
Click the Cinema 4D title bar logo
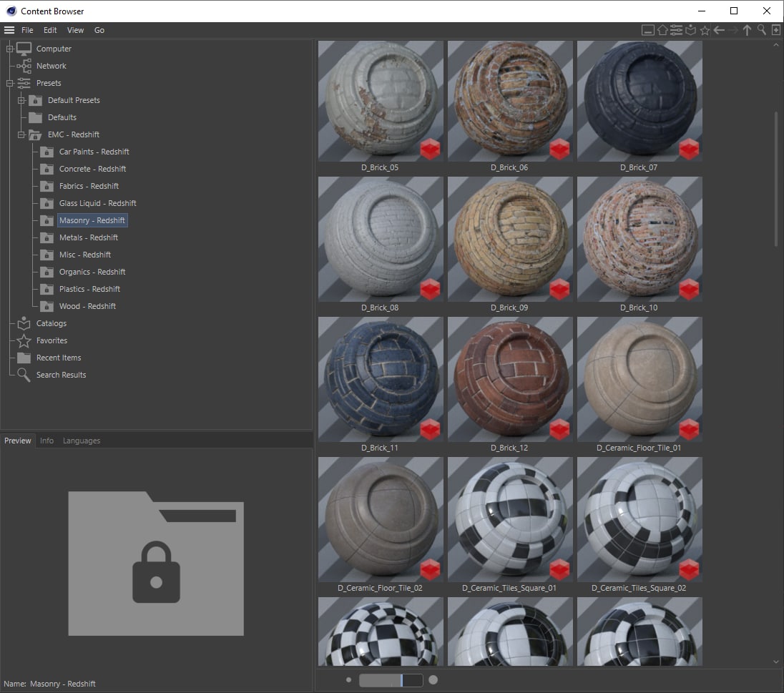pyautogui.click(x=11, y=11)
